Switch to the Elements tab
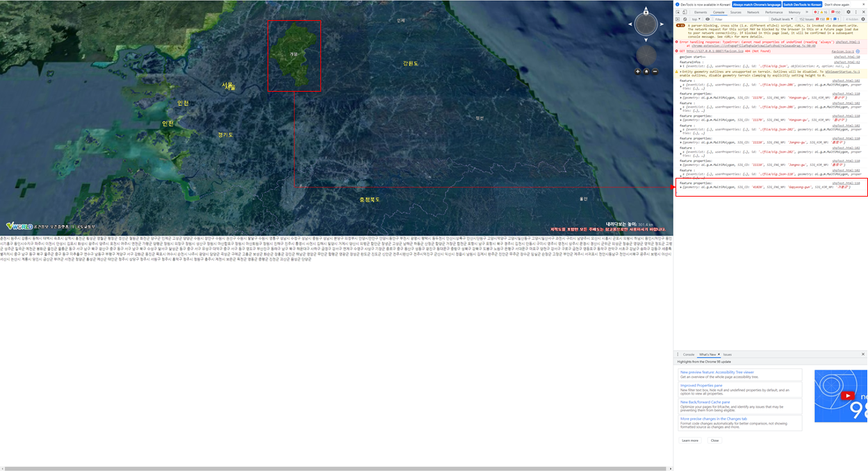Image resolution: width=868 pixels, height=471 pixels. coord(701,12)
